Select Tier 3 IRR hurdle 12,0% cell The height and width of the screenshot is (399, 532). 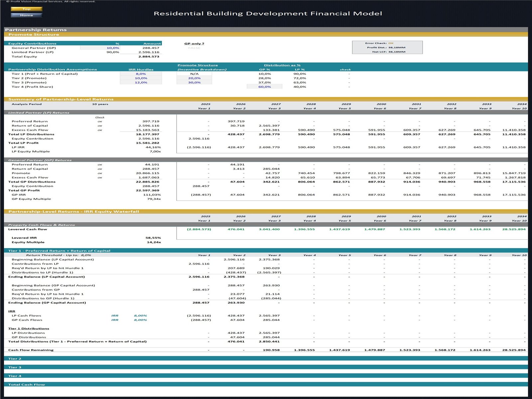coord(141,82)
